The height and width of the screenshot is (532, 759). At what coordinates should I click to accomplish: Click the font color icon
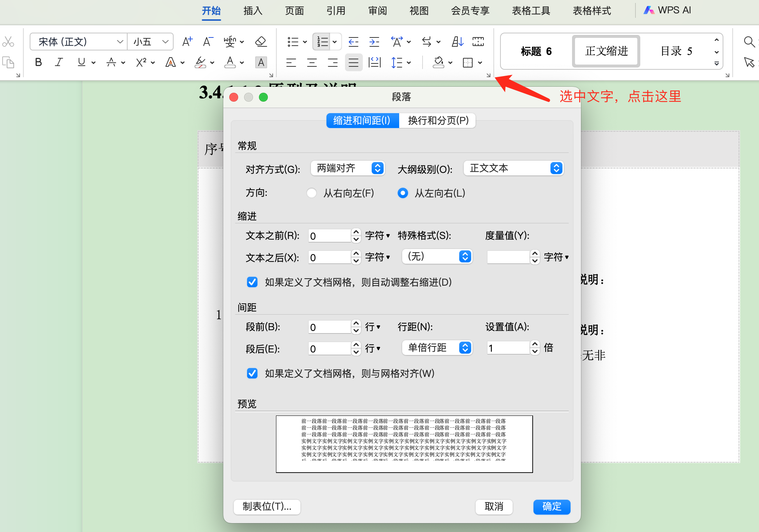point(230,62)
